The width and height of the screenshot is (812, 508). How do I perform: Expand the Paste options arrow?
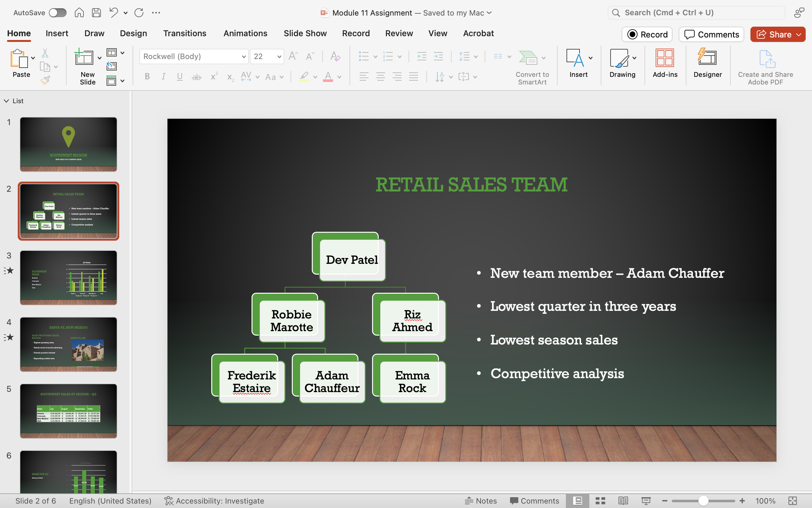33,58
